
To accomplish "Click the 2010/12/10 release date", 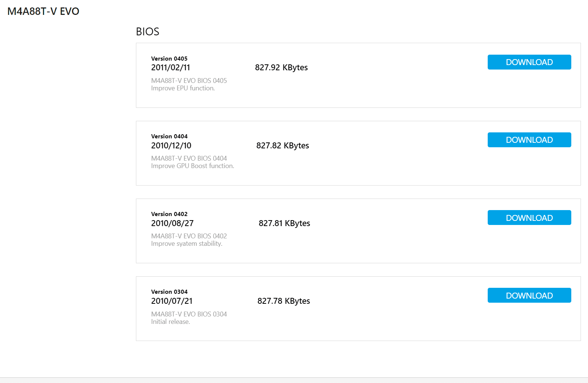I will (x=171, y=145).
